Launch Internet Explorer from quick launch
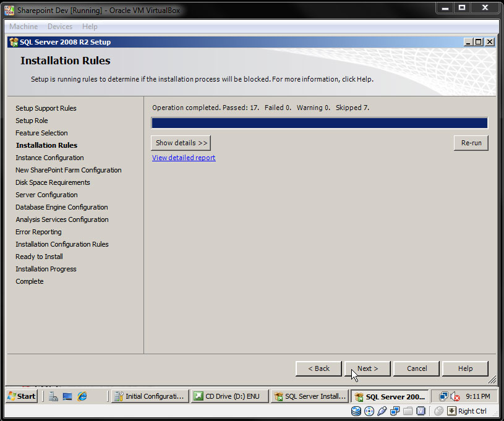Screen dimensions: 504x421 click(82, 396)
